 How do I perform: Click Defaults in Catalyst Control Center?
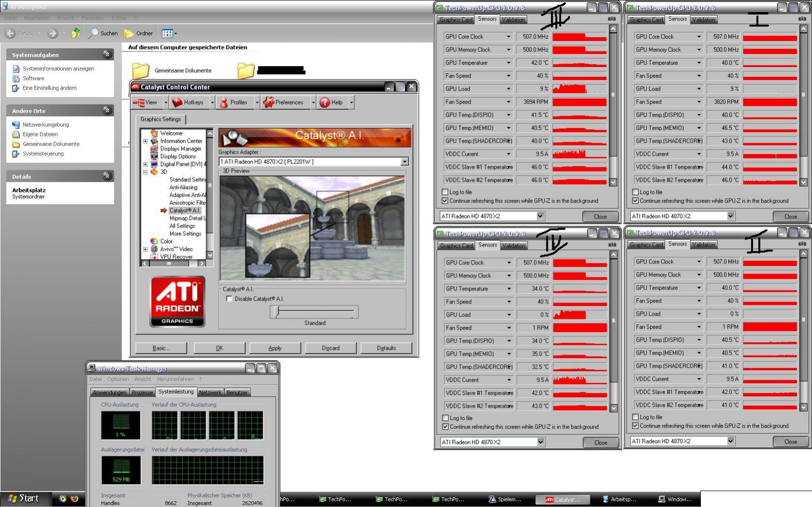coord(386,348)
